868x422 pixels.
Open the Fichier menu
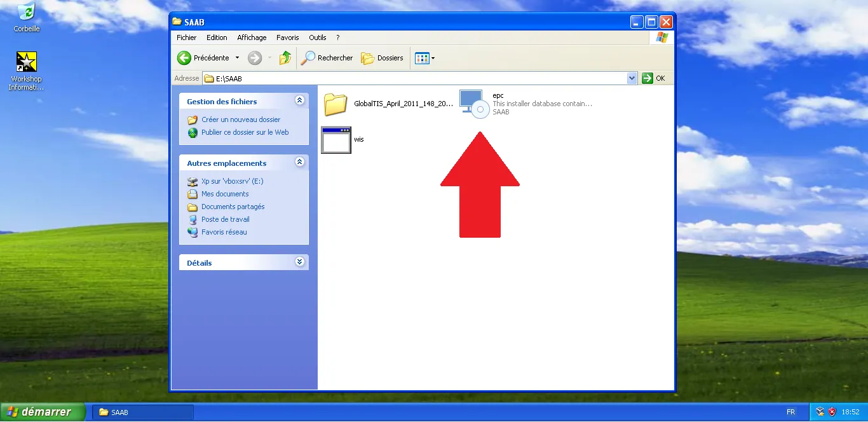[186, 37]
